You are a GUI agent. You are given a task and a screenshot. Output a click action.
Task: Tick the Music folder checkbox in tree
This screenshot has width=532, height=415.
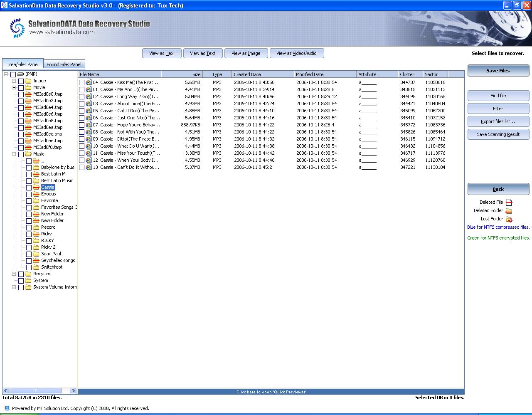point(21,154)
